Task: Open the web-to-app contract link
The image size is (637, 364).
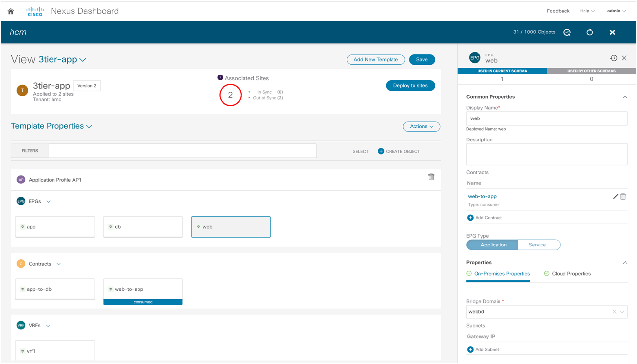Action: [x=482, y=196]
